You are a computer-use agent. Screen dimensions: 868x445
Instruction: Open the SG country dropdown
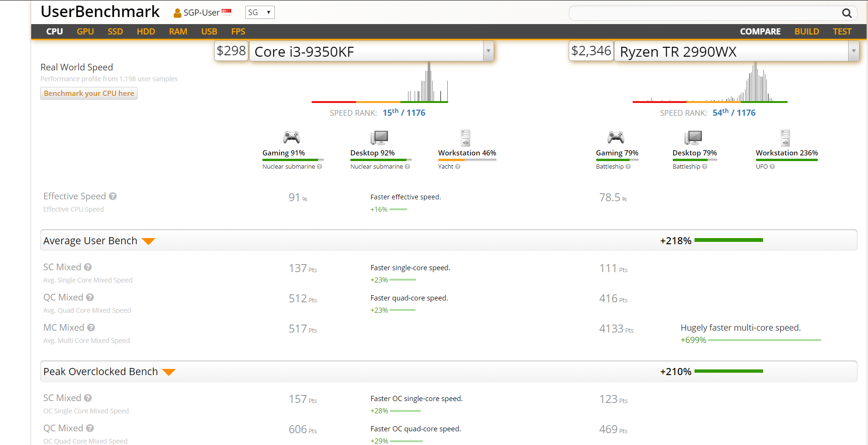(260, 12)
